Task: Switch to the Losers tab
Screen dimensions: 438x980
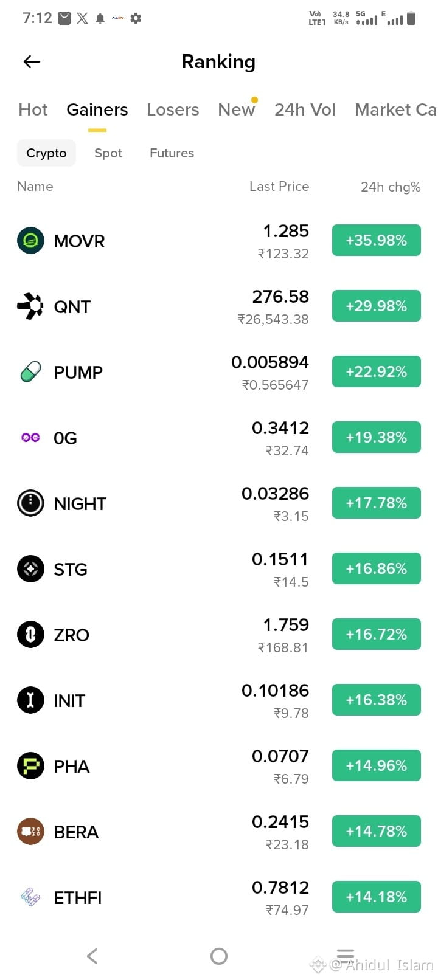Action: coord(173,109)
